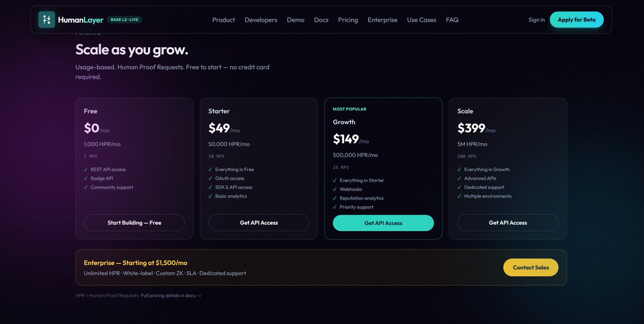
Task: Click the checkmark beside Webhooks
Action: tap(335, 189)
